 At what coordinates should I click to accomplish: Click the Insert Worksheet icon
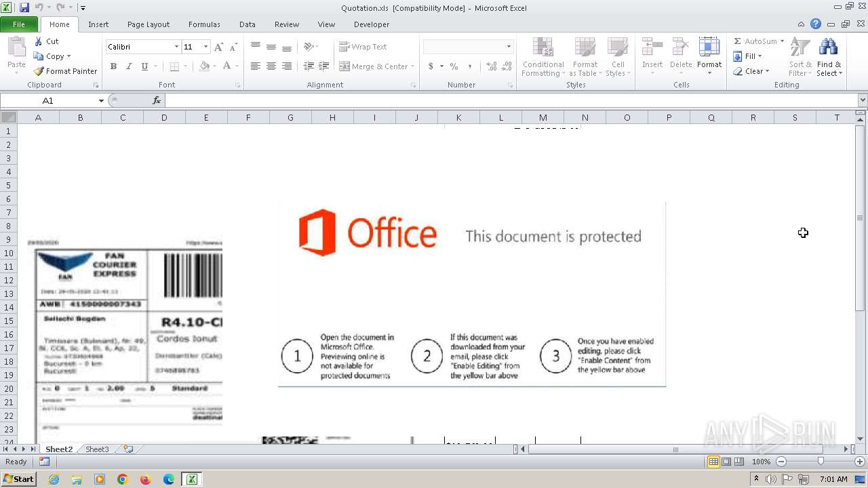point(127,449)
